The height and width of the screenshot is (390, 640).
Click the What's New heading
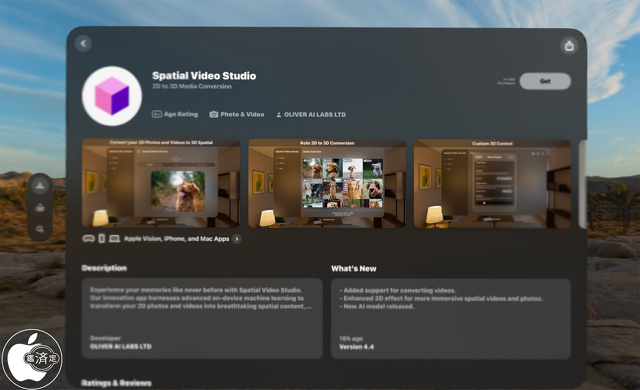353,268
